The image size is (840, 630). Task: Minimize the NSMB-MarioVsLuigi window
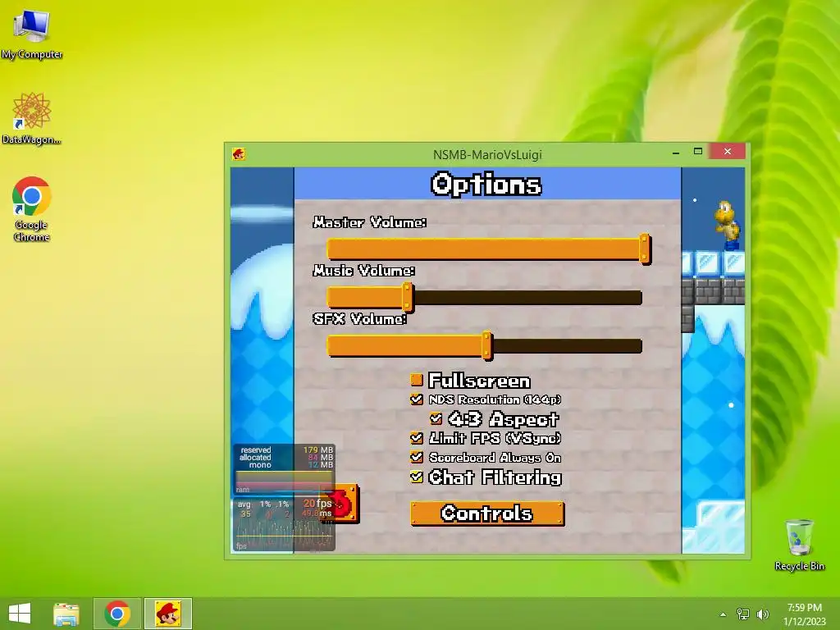click(676, 153)
